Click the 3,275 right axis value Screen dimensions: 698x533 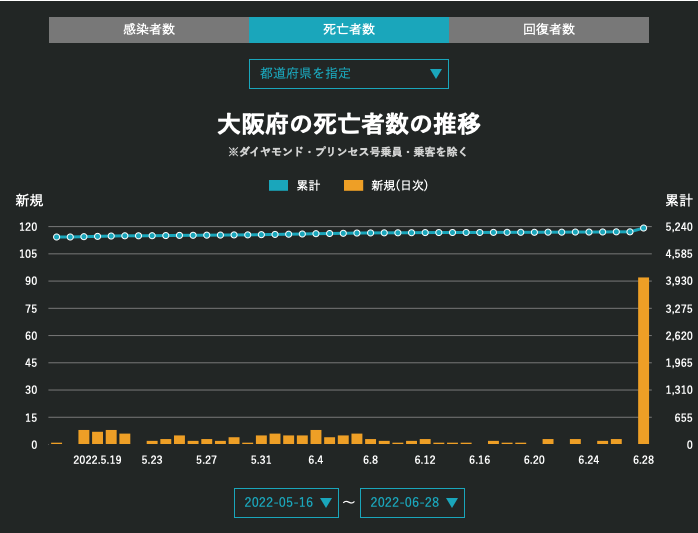pos(679,309)
